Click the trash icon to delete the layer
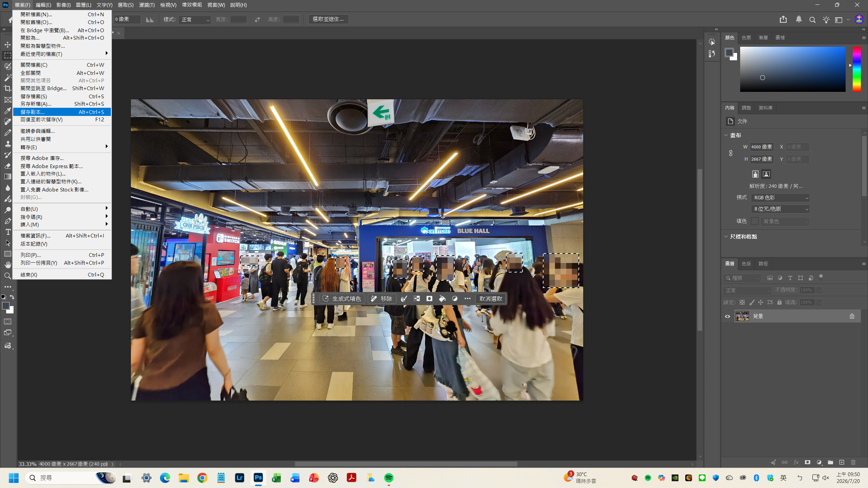This screenshot has width=868, height=488. [853, 462]
